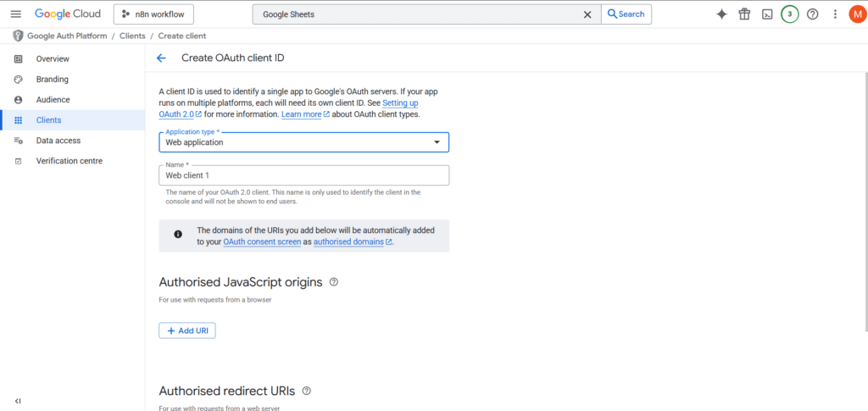The width and height of the screenshot is (868, 411).
Task: Open the help question mark icon
Action: click(812, 14)
